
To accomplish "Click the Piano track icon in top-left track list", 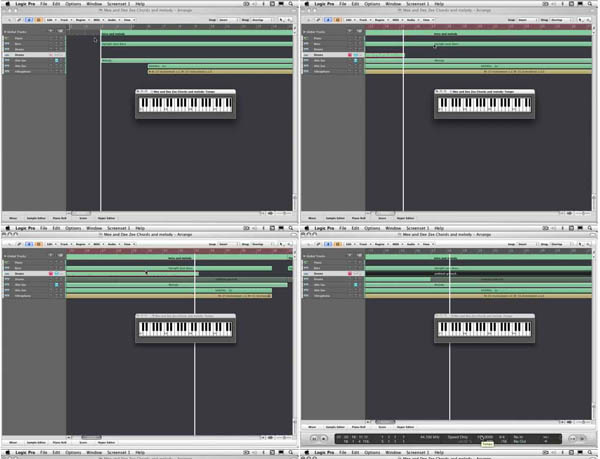I will [6, 38].
